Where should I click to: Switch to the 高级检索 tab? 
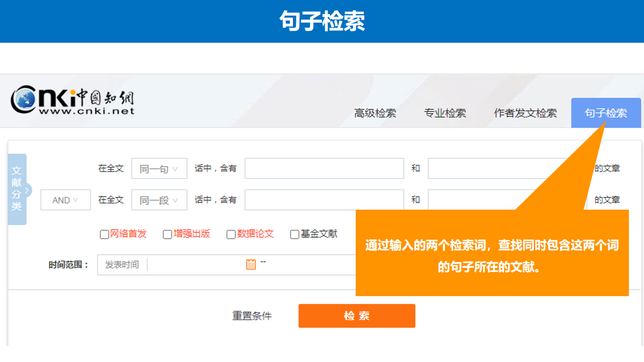coord(375,113)
